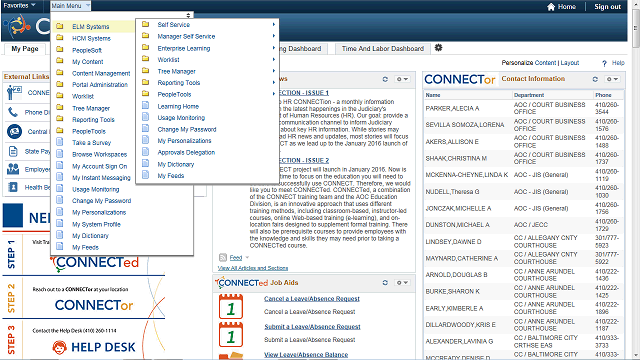Click the My Dictionary icon in ELM submenu
Viewport: 640px width, 360px height.
tap(145, 163)
